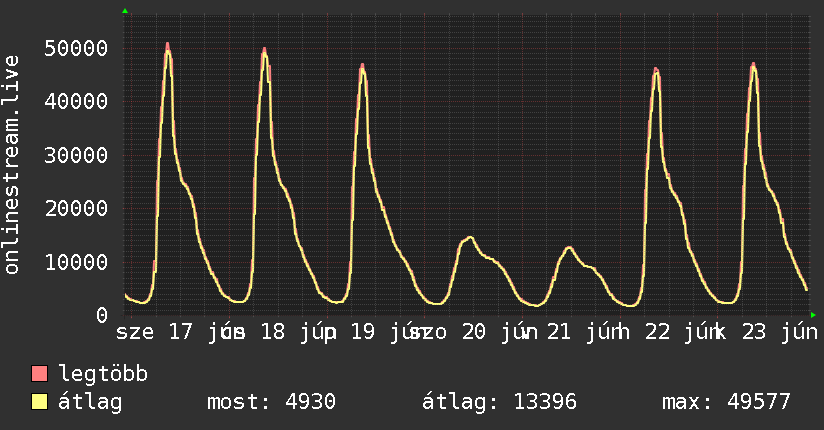Viewport: 824px width, 430px height.
Task: Click the 50000 y-axis label
Action: click(x=76, y=48)
